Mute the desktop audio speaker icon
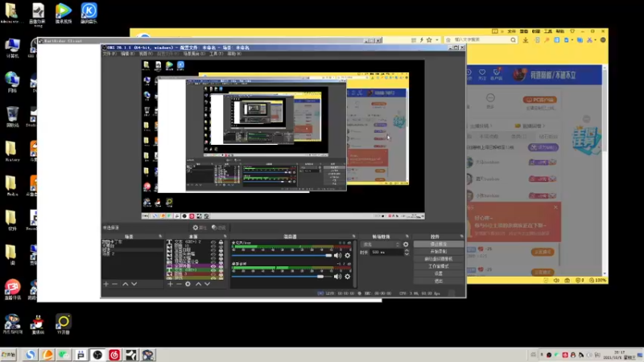 pyautogui.click(x=337, y=277)
